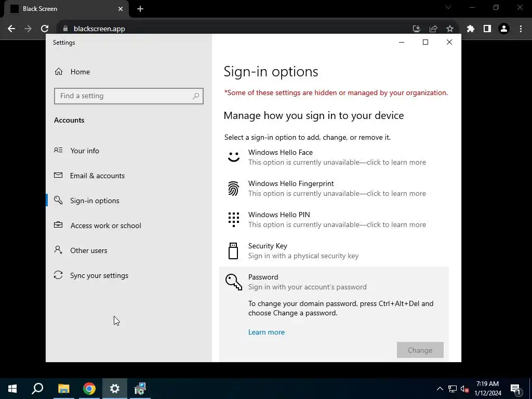Click the Chrome icon in taskbar
Screen dimensions: 532x399
89,389
